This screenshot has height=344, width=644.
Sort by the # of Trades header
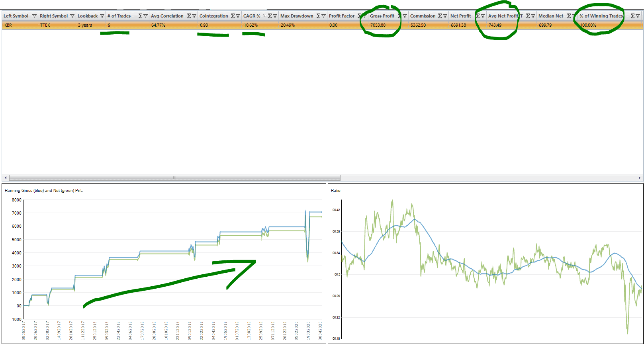[119, 16]
